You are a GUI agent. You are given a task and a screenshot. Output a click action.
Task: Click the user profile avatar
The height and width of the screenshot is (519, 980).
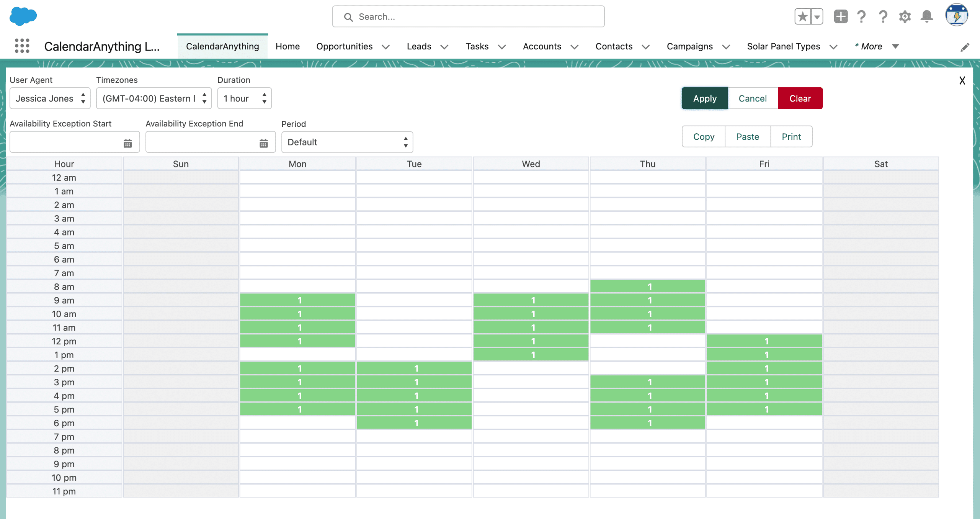coord(956,15)
